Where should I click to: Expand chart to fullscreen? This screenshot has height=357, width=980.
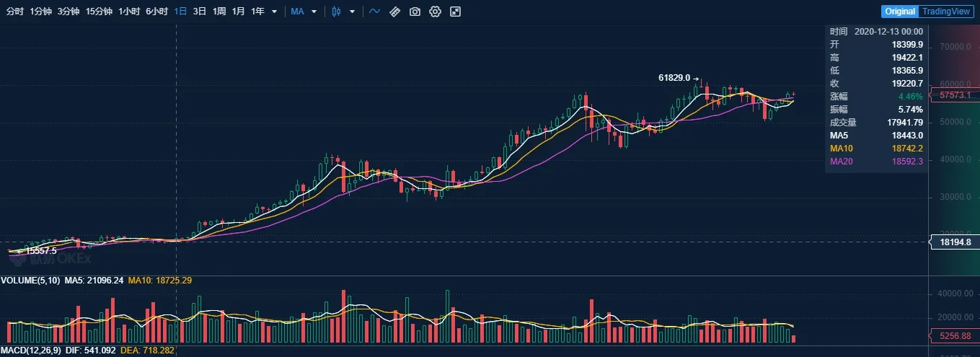click(x=455, y=12)
